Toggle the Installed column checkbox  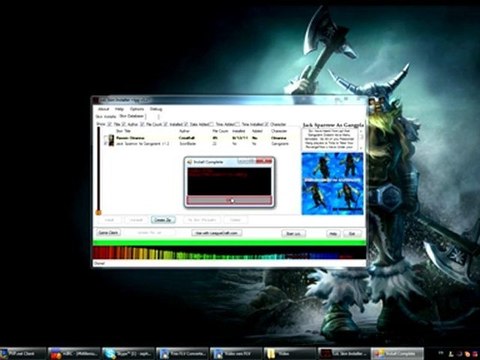coord(165,124)
